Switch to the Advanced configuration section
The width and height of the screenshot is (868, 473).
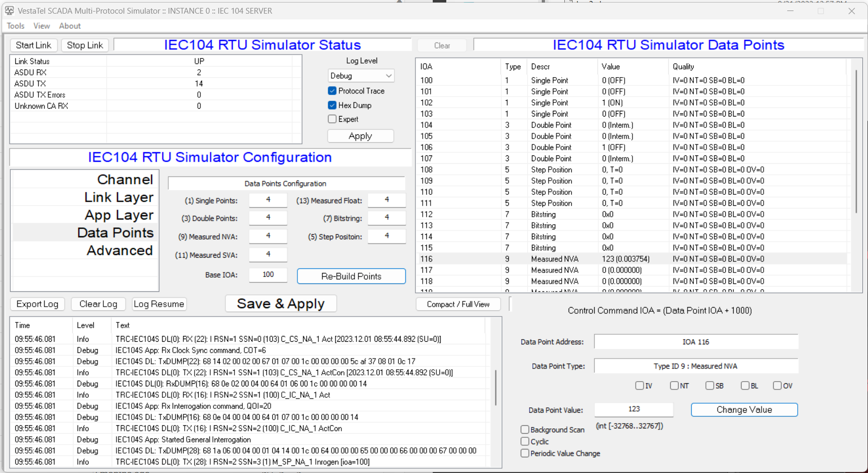(x=120, y=250)
